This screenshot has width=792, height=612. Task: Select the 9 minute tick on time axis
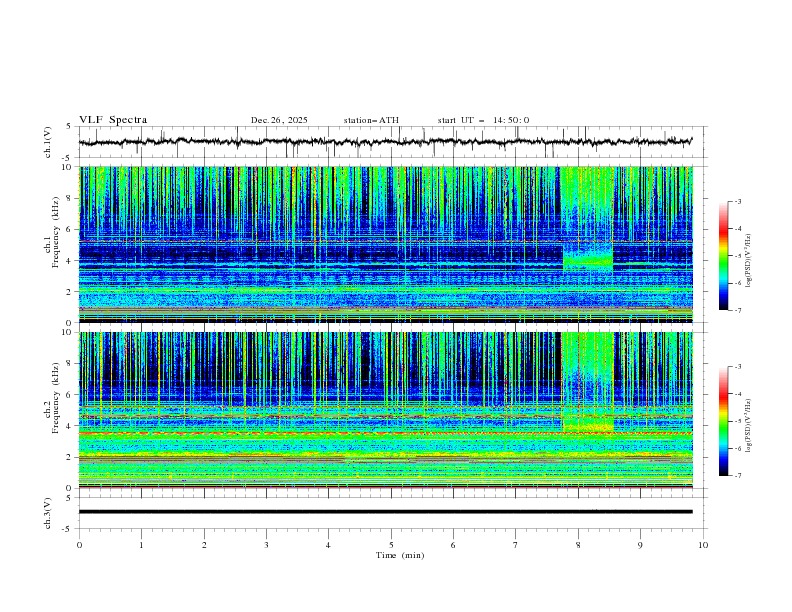point(641,545)
